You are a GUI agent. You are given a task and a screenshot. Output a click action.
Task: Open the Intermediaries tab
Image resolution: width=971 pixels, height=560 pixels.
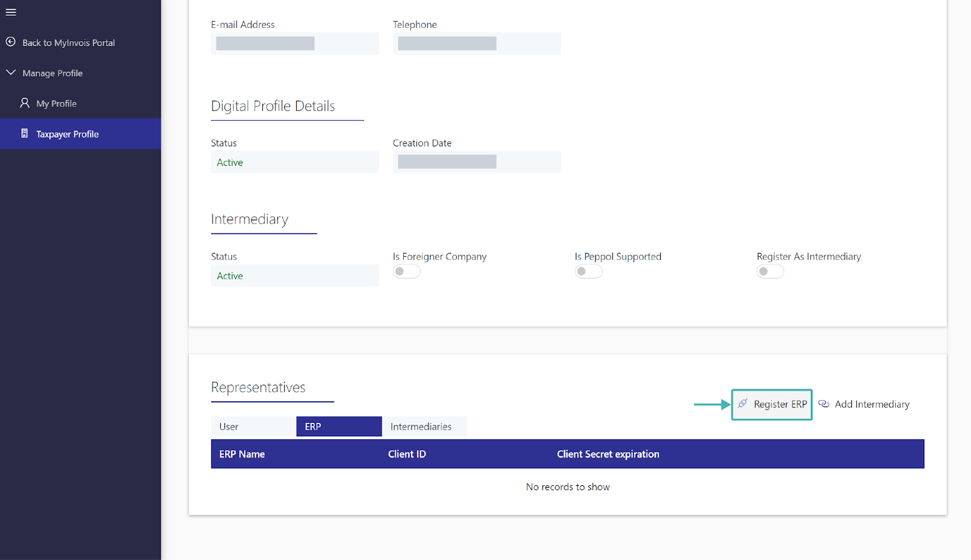[x=425, y=427]
